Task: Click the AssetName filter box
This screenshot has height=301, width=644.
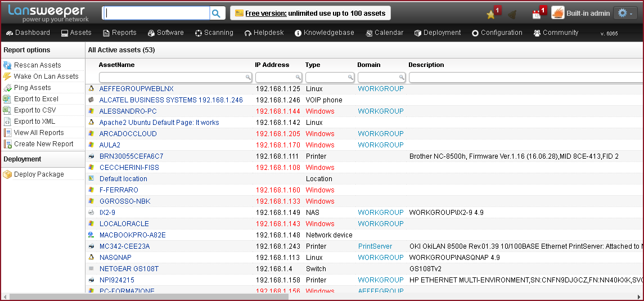Action: click(x=175, y=77)
